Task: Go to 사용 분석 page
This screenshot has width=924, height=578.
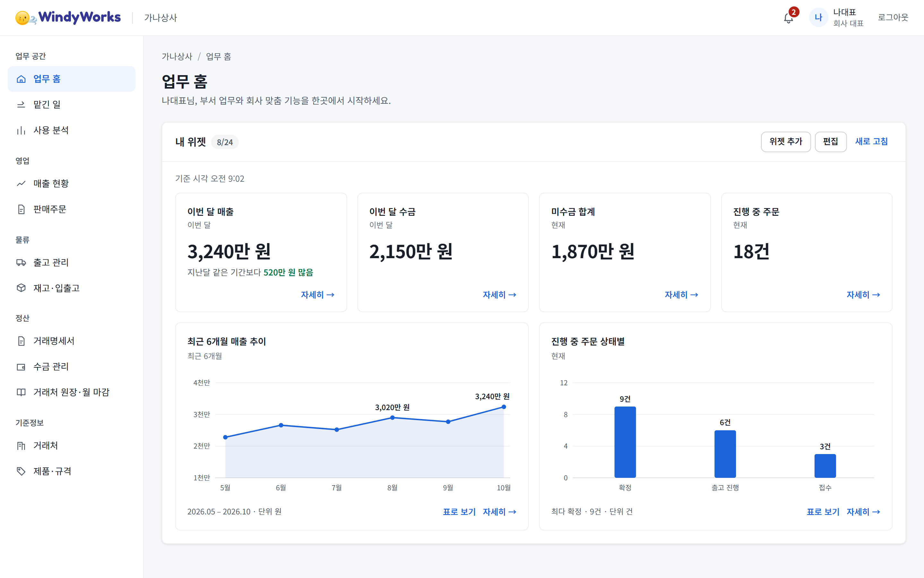Action: (72, 130)
